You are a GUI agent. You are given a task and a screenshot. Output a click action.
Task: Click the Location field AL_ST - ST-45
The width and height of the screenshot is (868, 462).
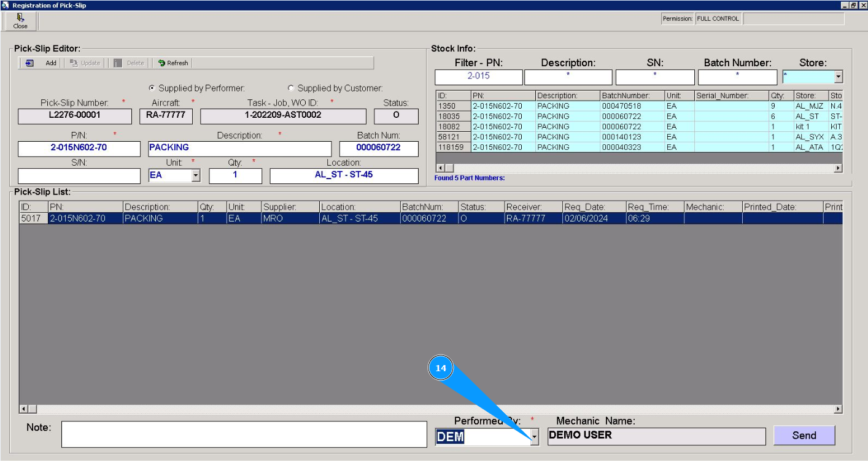[x=344, y=176]
